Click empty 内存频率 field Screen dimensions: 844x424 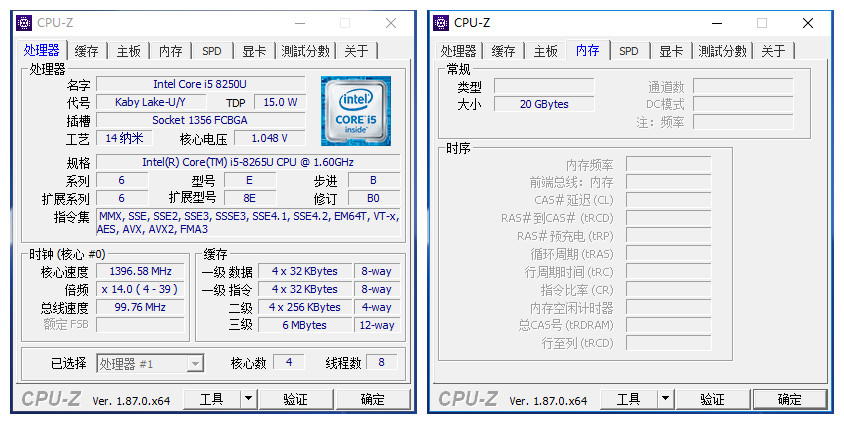(x=669, y=164)
